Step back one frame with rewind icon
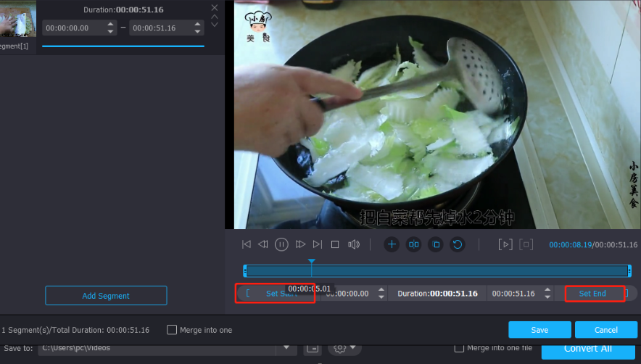This screenshot has height=364, width=641. point(263,244)
